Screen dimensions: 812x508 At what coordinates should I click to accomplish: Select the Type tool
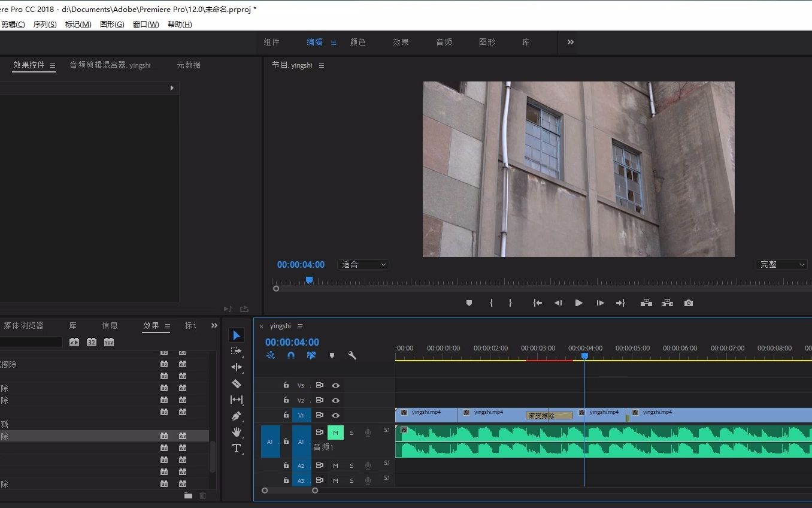237,448
